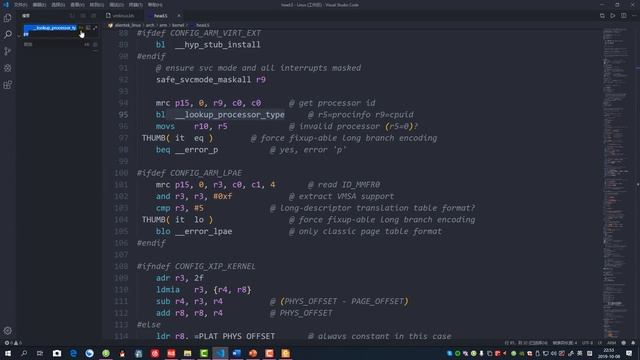Open the PowerPoint taskbar icon
640x360 pixels.
[253, 353]
